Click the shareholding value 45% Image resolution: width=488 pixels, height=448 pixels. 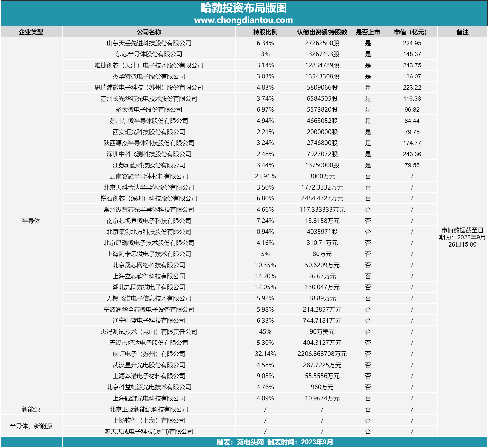265,332
